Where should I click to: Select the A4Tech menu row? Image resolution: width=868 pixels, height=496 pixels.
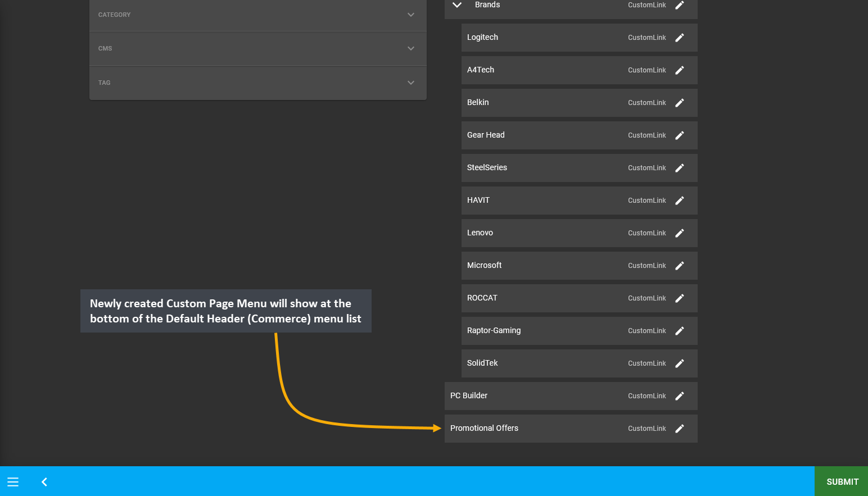[579, 70]
